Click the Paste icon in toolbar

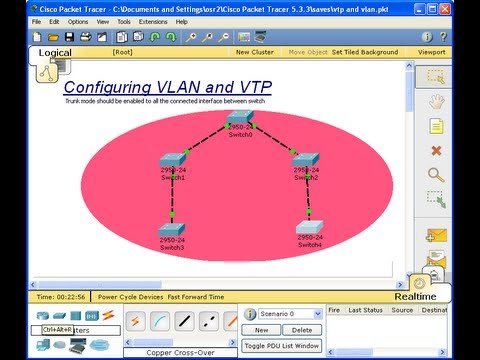138,37
